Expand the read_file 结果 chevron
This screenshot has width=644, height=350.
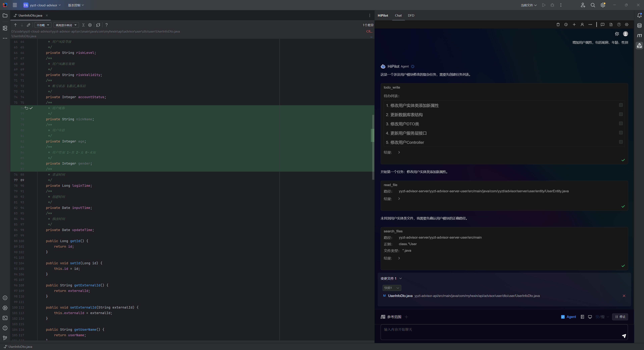tap(399, 199)
